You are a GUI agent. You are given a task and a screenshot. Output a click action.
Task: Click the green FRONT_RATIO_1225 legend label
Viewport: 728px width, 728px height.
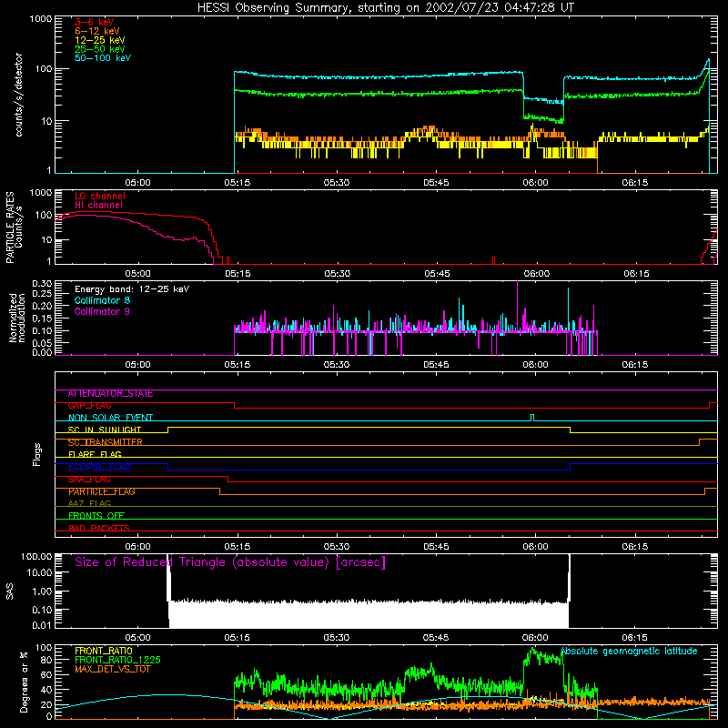117,660
